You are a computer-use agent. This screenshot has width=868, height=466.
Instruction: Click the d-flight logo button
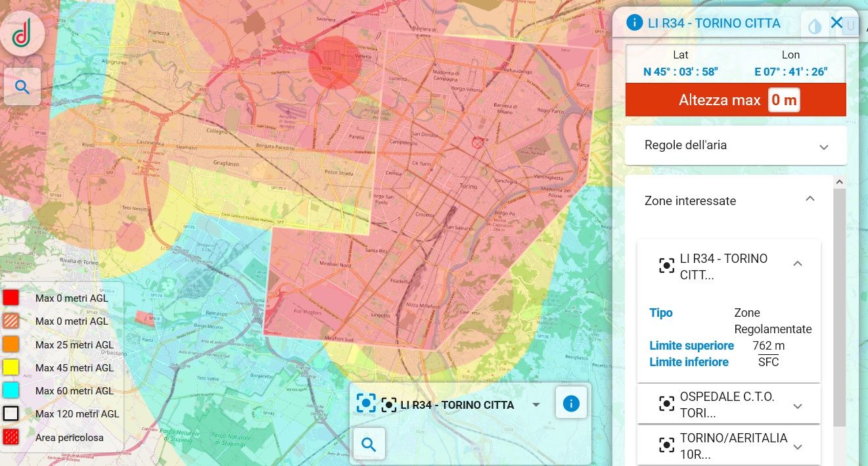22,33
